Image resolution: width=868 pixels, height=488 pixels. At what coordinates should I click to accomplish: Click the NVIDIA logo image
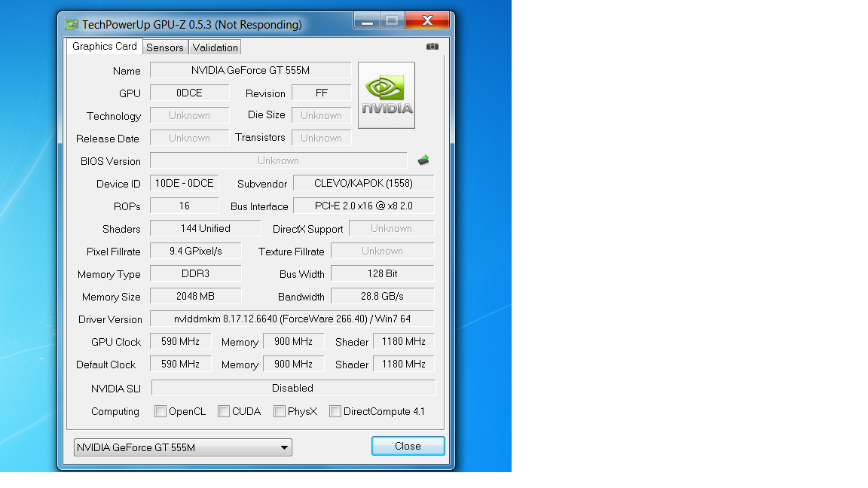click(387, 95)
